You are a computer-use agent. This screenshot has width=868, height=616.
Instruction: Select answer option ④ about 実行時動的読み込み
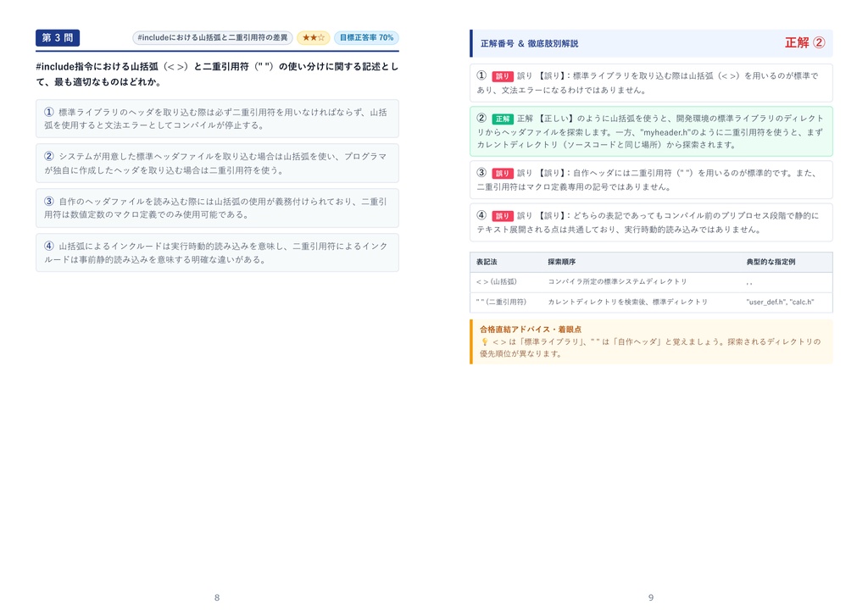click(217, 253)
